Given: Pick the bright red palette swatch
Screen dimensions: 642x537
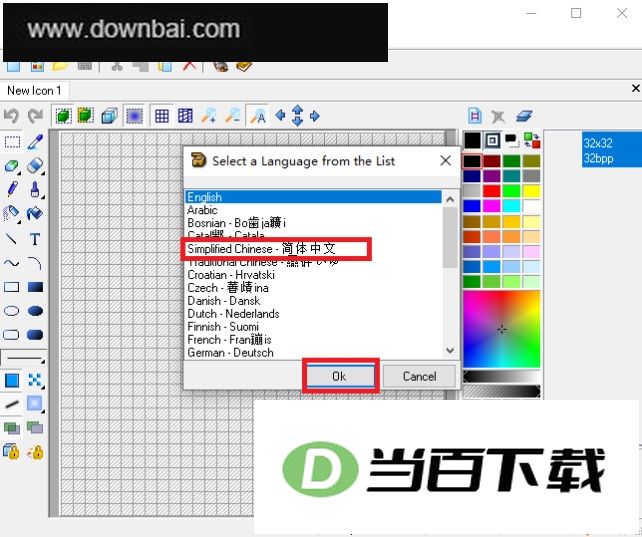Looking at the screenshot, I should pyautogui.click(x=492, y=191).
